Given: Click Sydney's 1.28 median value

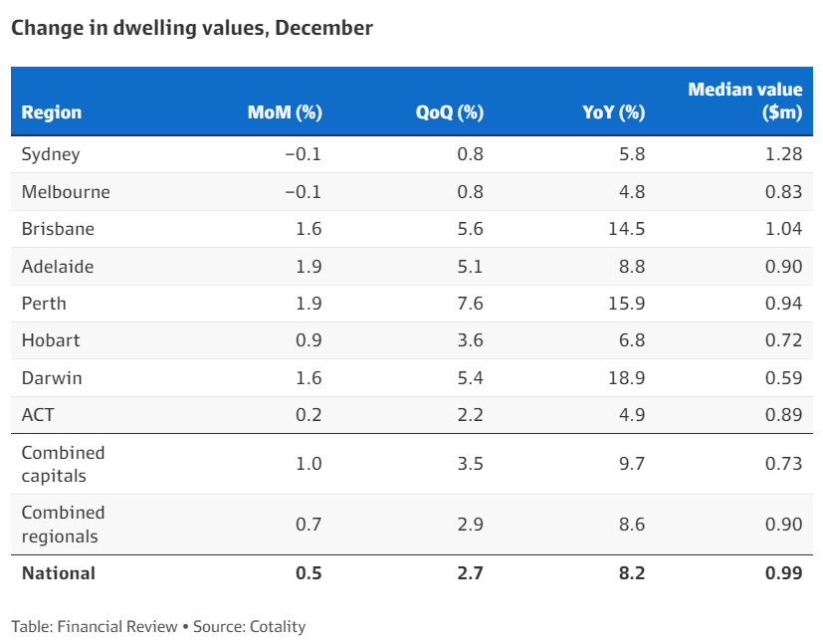Looking at the screenshot, I should point(784,154).
